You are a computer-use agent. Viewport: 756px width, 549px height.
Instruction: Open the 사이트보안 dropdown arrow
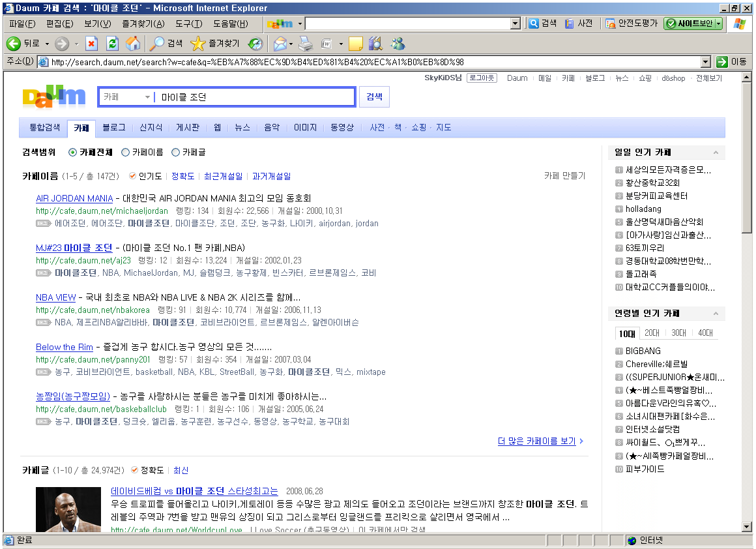(x=719, y=23)
